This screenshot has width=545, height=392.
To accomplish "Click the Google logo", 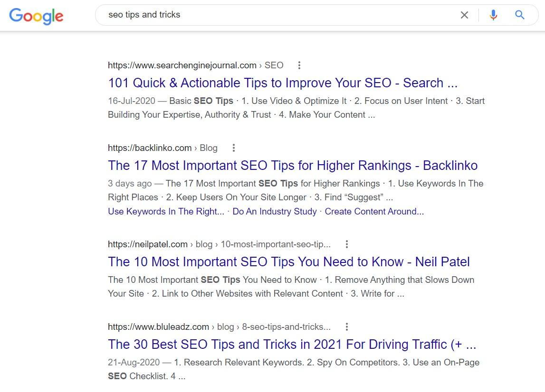I will tap(36, 16).
